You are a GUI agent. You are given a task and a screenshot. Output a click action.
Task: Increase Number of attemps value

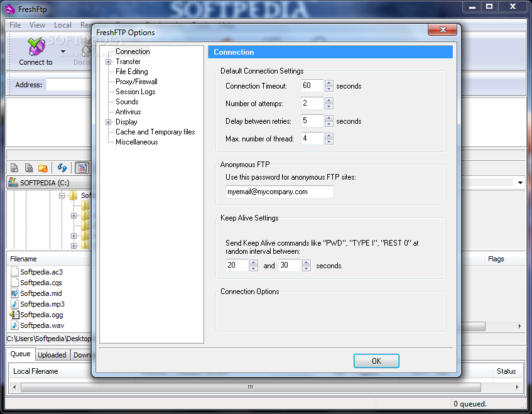pyautogui.click(x=328, y=100)
